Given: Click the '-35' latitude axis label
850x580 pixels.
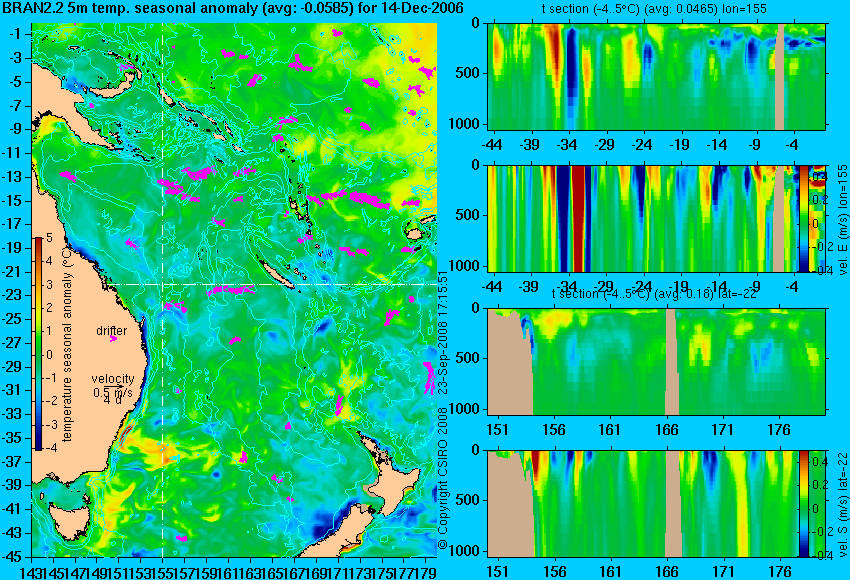Looking at the screenshot, I should tap(14, 437).
